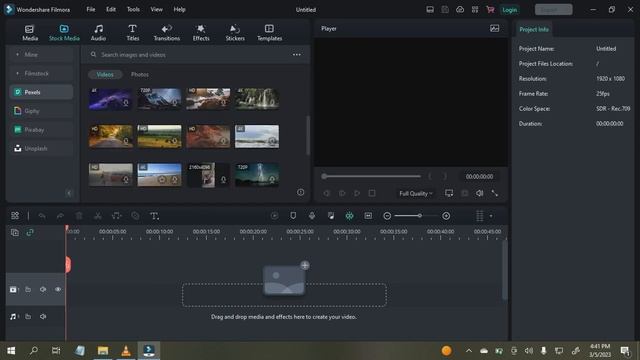Select Pixabay stock source
The width and height of the screenshot is (640, 360).
41,130
